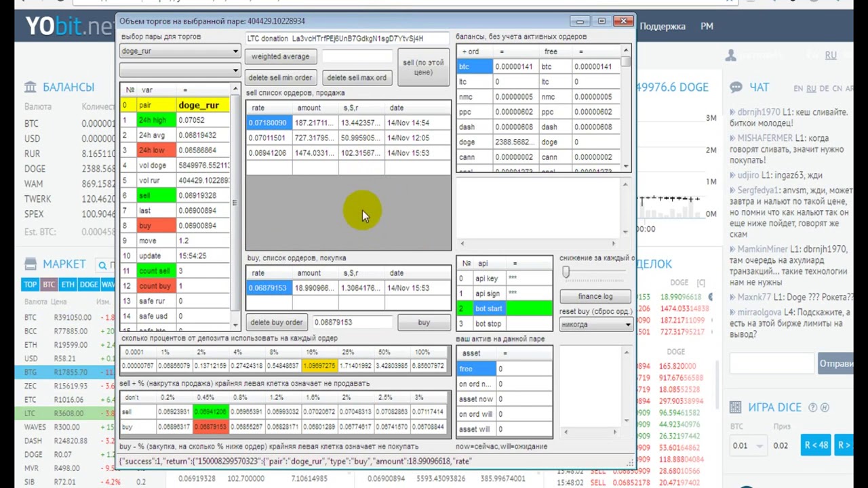Open Поддержка in the top menu
This screenshot has height=488, width=868.
point(663,26)
